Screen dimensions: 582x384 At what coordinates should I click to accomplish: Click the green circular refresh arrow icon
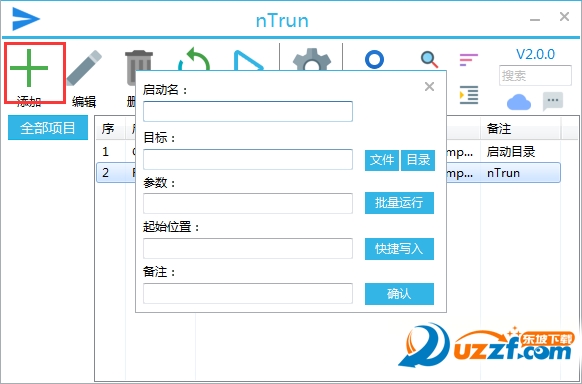coord(194,59)
